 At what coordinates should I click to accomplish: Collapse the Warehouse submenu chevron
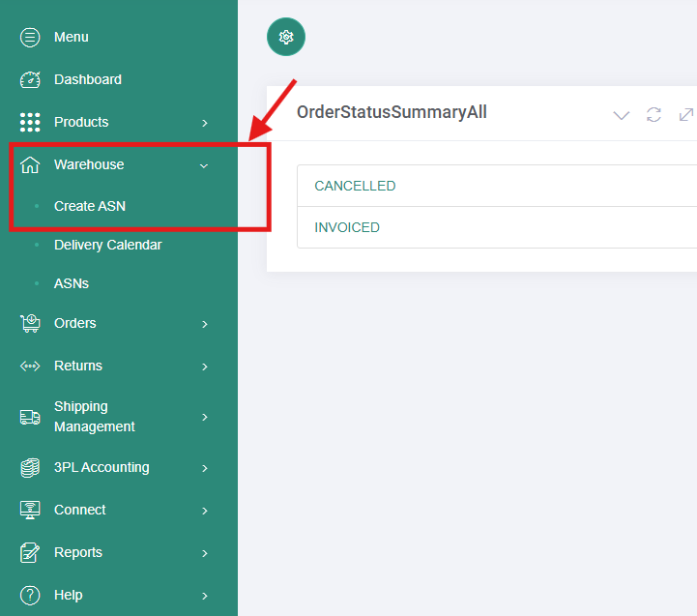tap(203, 165)
